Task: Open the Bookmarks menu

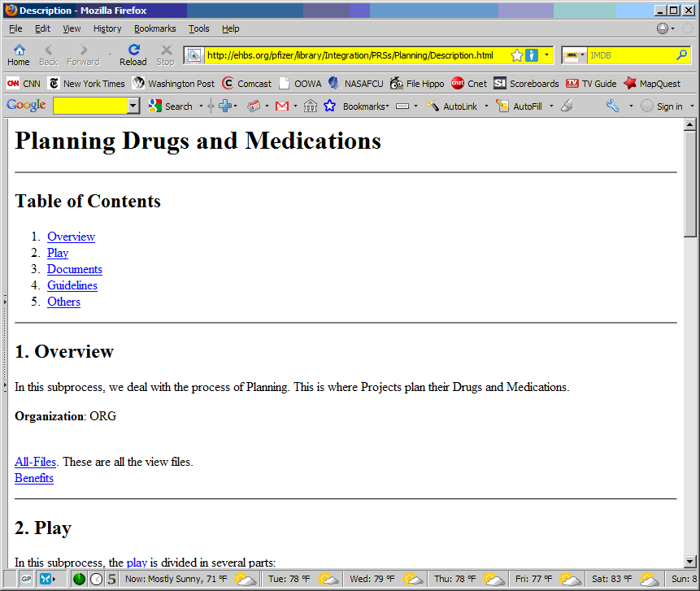Action: 155,28
